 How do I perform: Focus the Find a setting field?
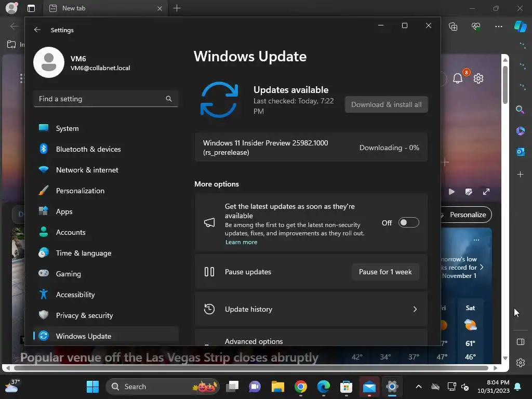click(x=106, y=99)
